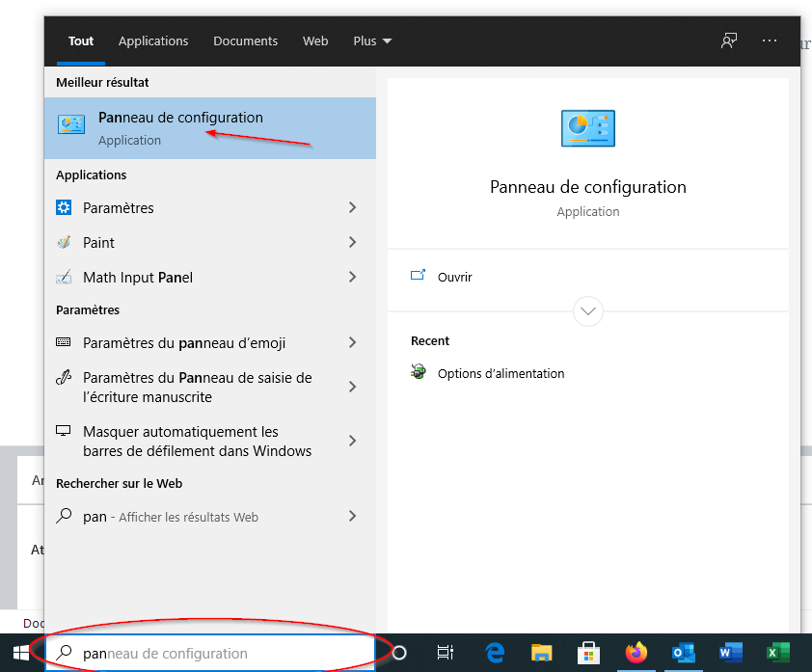Image resolution: width=812 pixels, height=672 pixels.
Task: Open Microsoft Edge from the taskbar
Action: point(496,653)
